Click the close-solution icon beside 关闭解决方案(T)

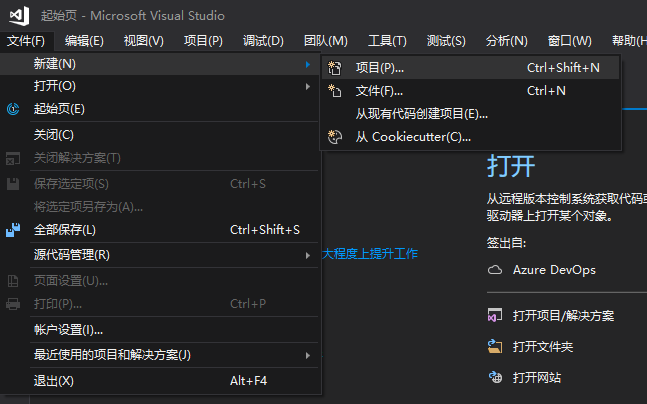pos(13,158)
